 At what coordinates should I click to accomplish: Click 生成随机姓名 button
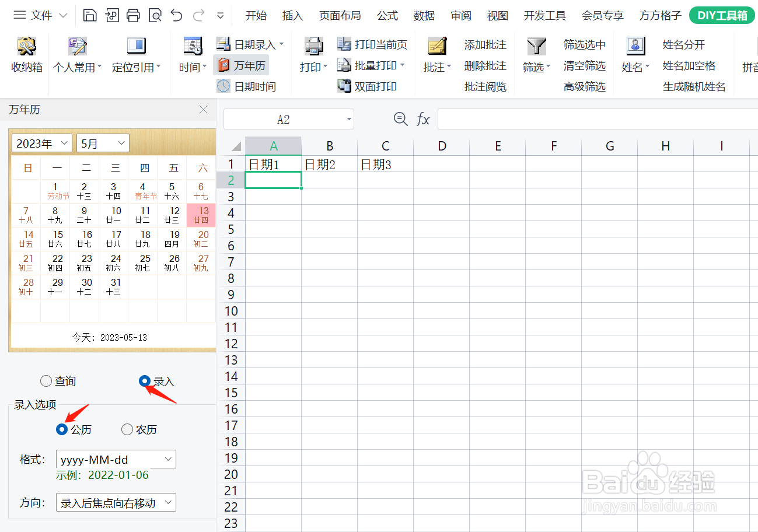coord(694,86)
